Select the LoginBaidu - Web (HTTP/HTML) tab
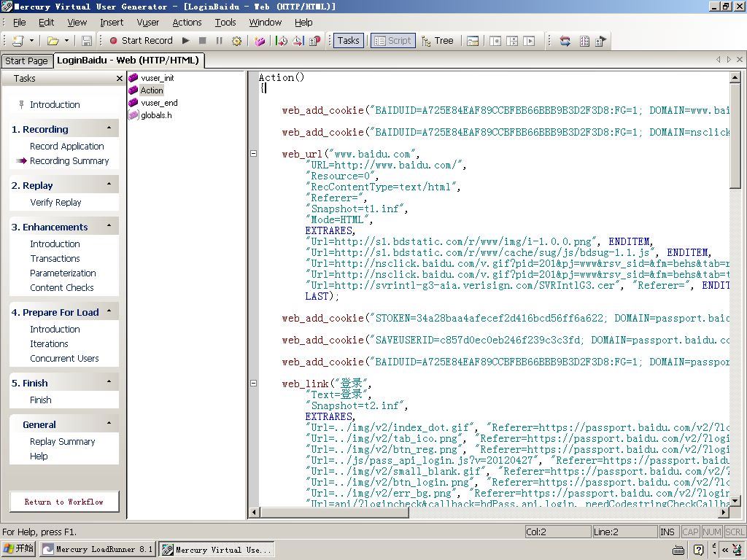This screenshot has width=747, height=560. (128, 60)
